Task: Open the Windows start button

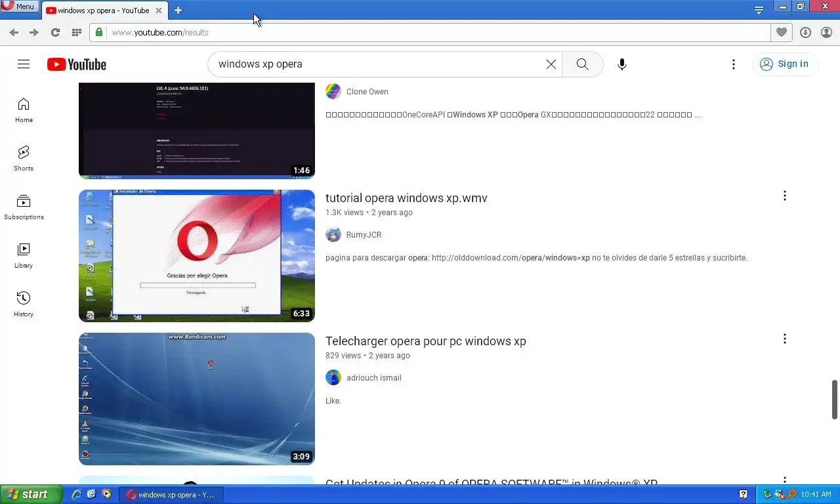Action: click(x=31, y=494)
